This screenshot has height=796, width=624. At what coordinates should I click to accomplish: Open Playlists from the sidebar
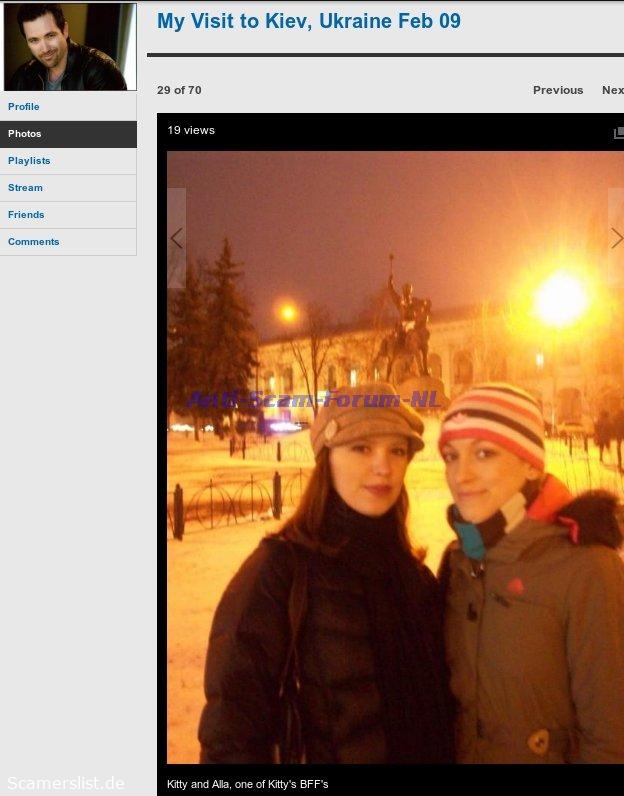click(x=29, y=161)
